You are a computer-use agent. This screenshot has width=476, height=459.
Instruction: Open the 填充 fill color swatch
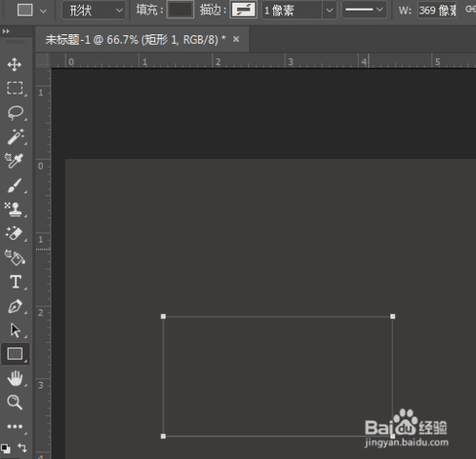pyautogui.click(x=180, y=10)
